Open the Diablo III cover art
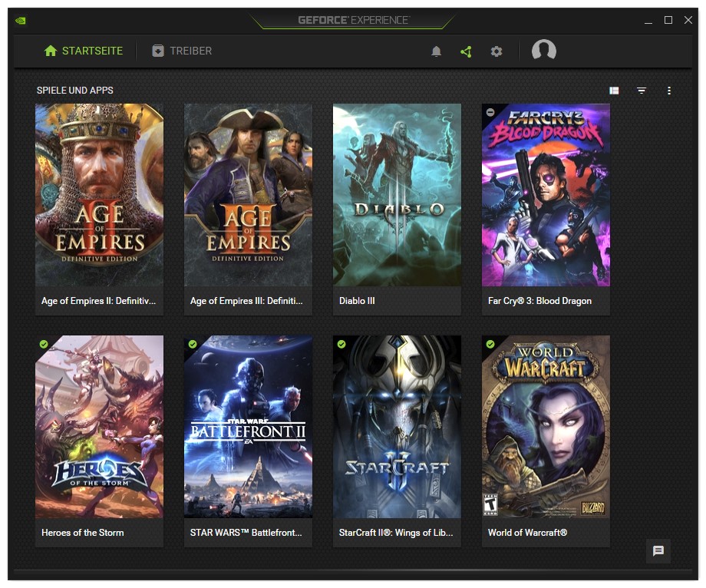Screen dimensions: 706x588 pyautogui.click(x=398, y=195)
